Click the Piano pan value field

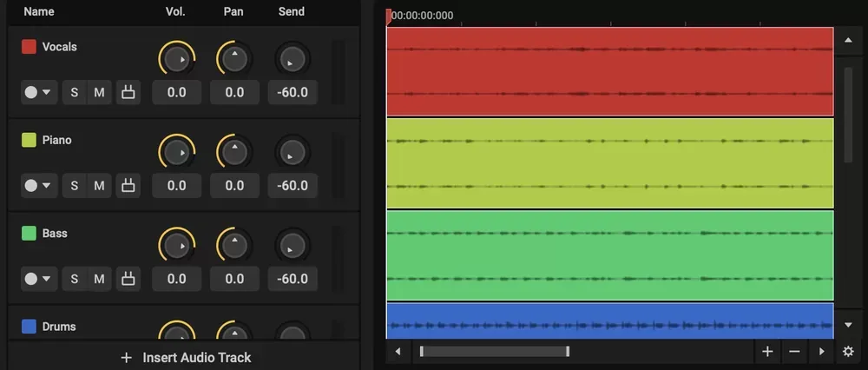(x=234, y=186)
